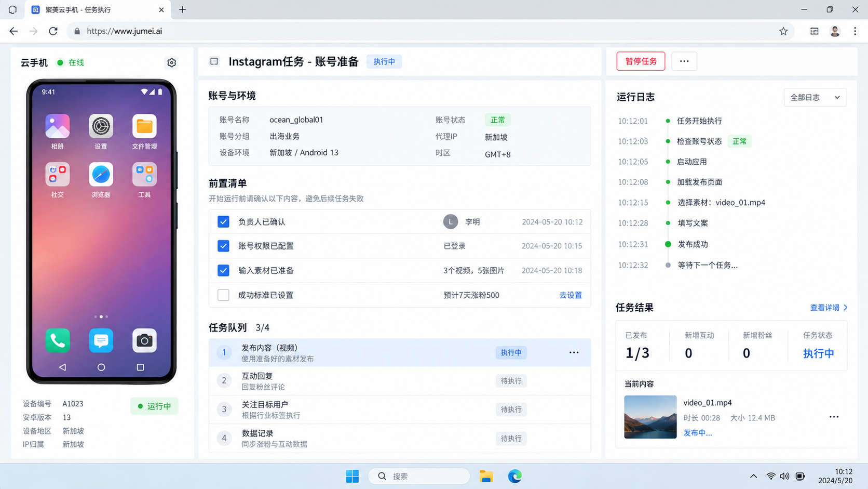The width and height of the screenshot is (868, 489).
Task: Open 查看详情 for task results
Action: (x=829, y=308)
